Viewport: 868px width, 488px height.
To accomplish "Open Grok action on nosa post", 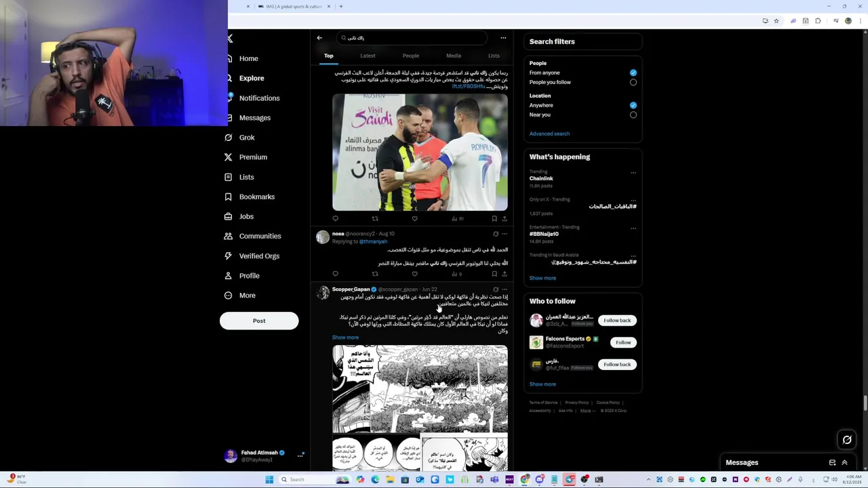I will point(496,234).
